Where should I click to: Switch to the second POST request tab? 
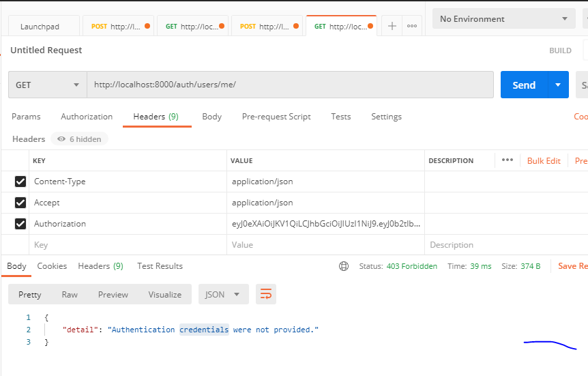(x=267, y=26)
